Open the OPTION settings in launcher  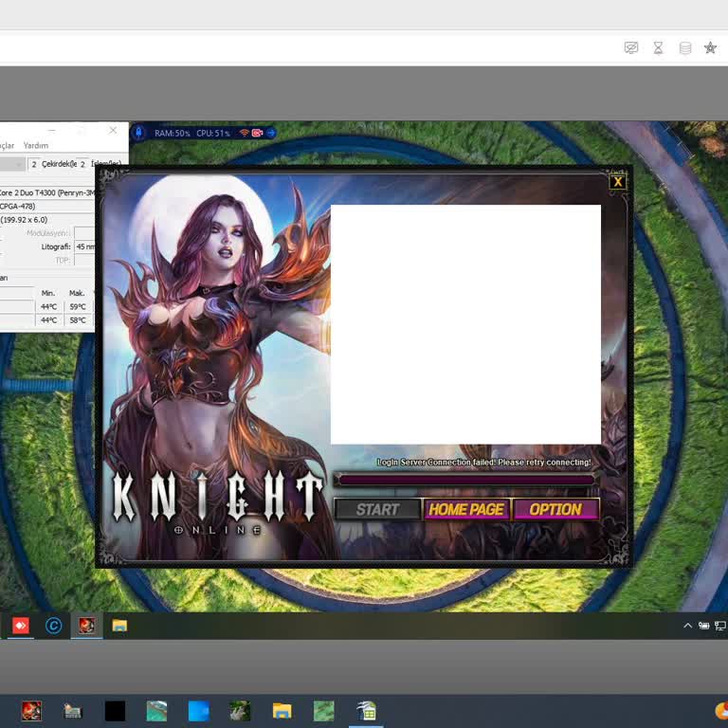[555, 509]
